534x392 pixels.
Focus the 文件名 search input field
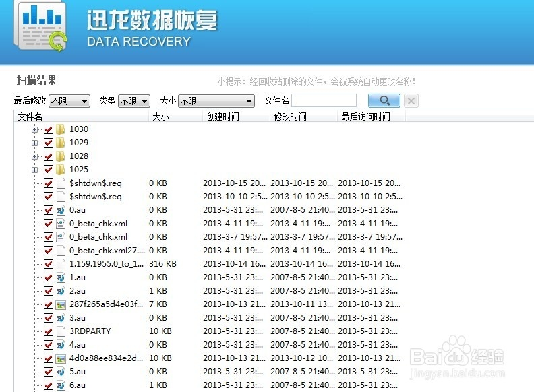click(324, 101)
